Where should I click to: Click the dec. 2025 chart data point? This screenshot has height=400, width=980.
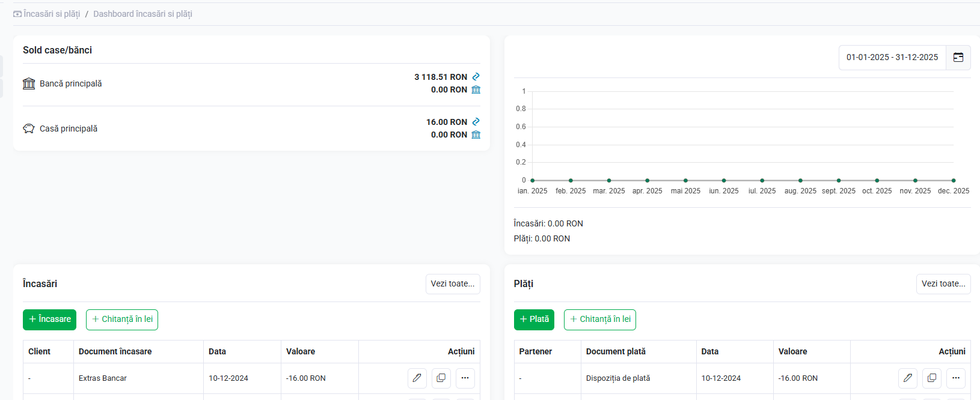[x=954, y=180]
